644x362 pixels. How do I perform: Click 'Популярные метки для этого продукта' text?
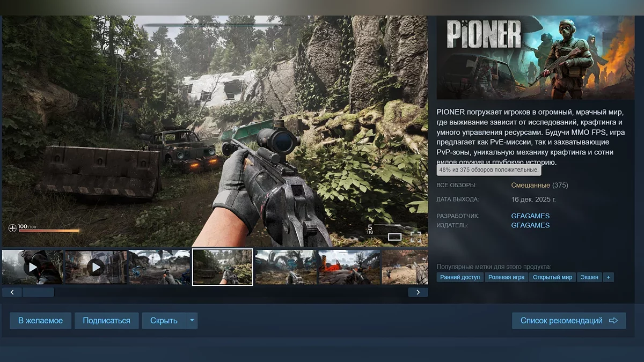click(494, 267)
